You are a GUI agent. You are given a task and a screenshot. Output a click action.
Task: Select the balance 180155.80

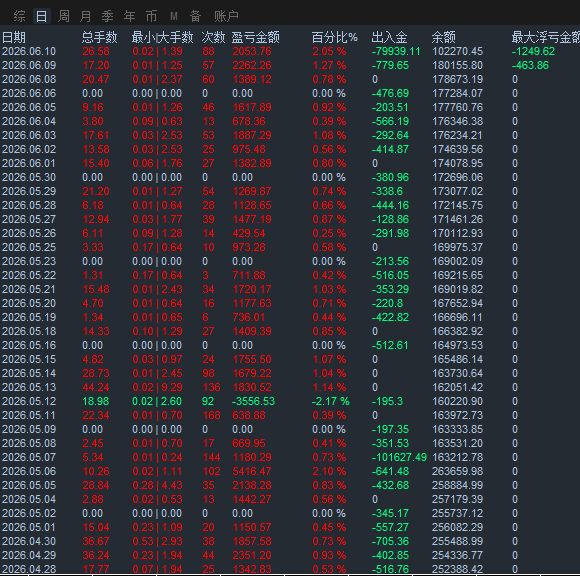point(458,65)
